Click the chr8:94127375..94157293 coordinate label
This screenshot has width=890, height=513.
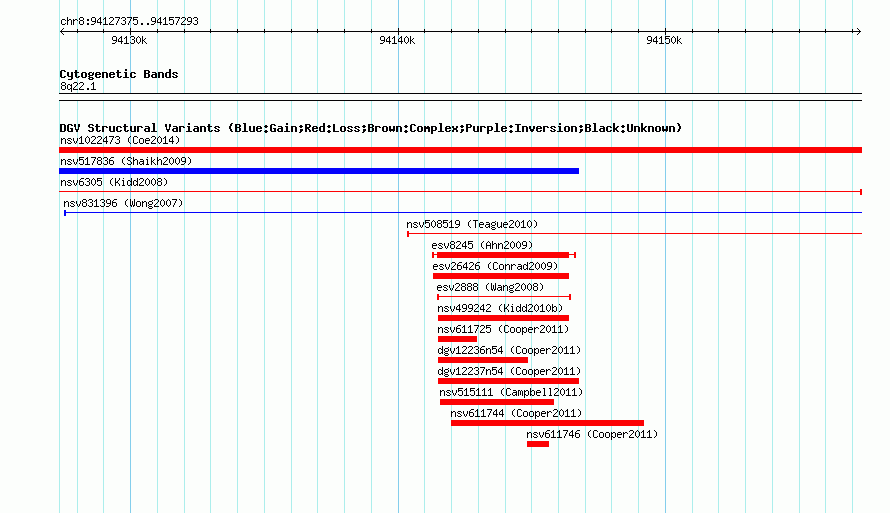(x=129, y=21)
